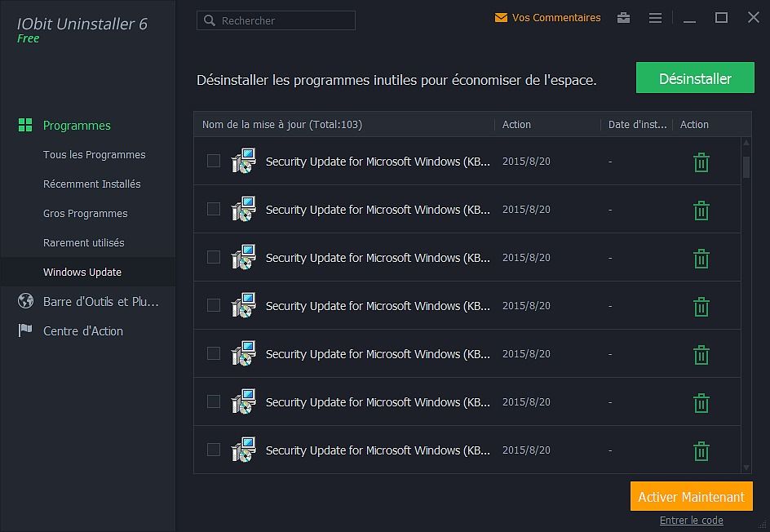The width and height of the screenshot is (770, 532).
Task: Open the Récemment Installés section
Action: point(92,184)
